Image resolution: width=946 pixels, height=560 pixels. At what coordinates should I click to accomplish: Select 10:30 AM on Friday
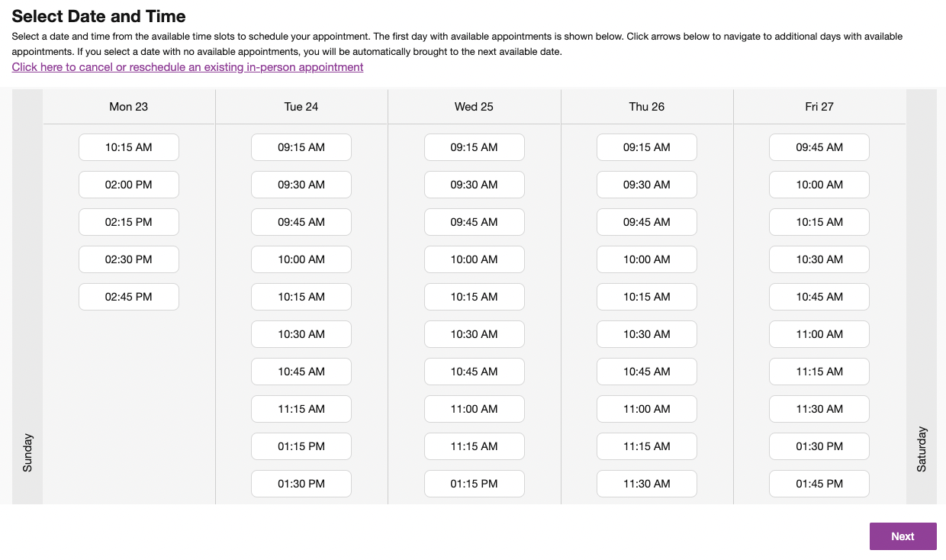pos(819,259)
